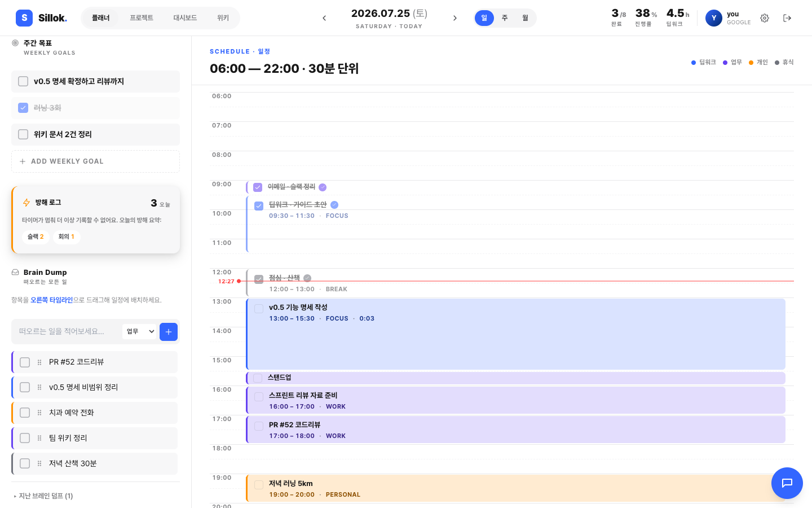
Task: Click the 3/8 완료 stat
Action: [619, 17]
